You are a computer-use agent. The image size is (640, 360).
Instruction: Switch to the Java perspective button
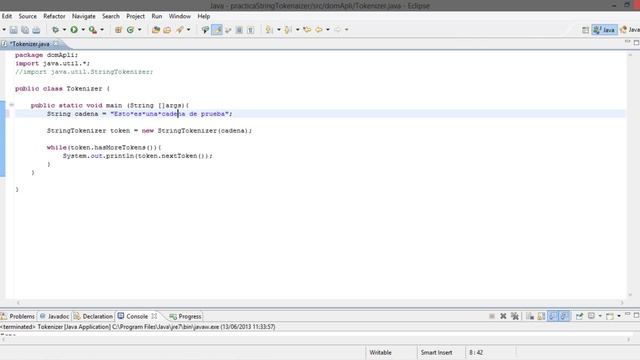point(604,30)
